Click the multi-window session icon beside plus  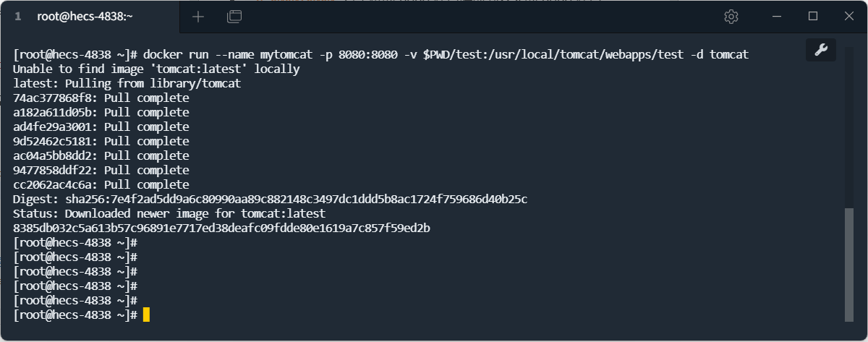click(x=234, y=16)
